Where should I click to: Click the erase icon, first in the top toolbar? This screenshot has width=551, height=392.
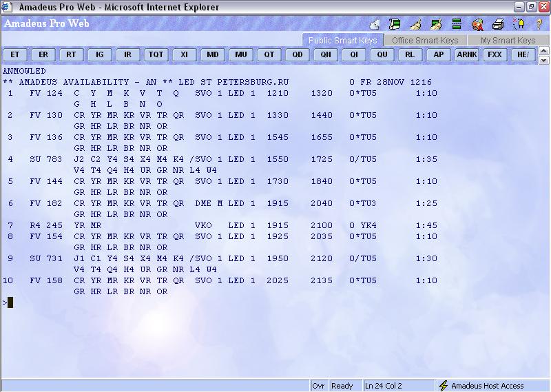375,24
